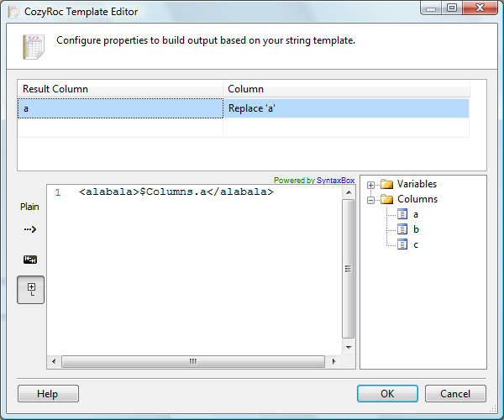This screenshot has height=420, width=504.
Task: Select the Replace 'a' column cell
Action: [x=346, y=108]
